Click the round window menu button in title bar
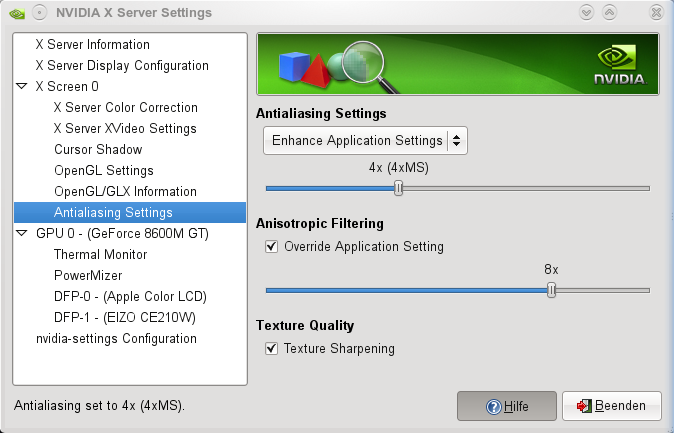The height and width of the screenshot is (433, 674). [x=39, y=12]
